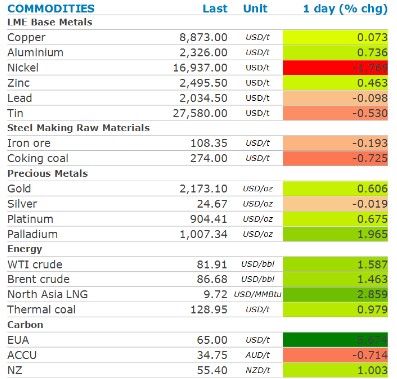Click the LME Base Metals section heading
Image resolution: width=397 pixels, height=379 pixels.
click(x=50, y=22)
